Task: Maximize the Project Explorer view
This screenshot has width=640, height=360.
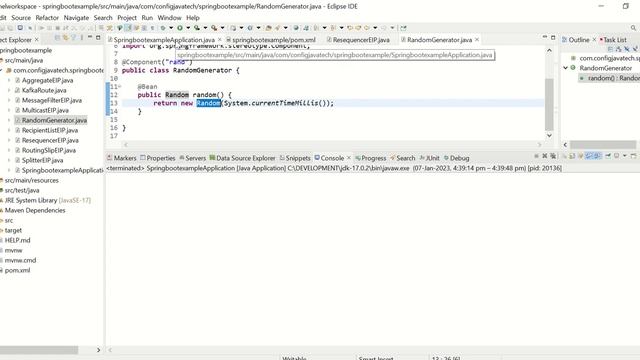Action: pyautogui.click(x=98, y=37)
